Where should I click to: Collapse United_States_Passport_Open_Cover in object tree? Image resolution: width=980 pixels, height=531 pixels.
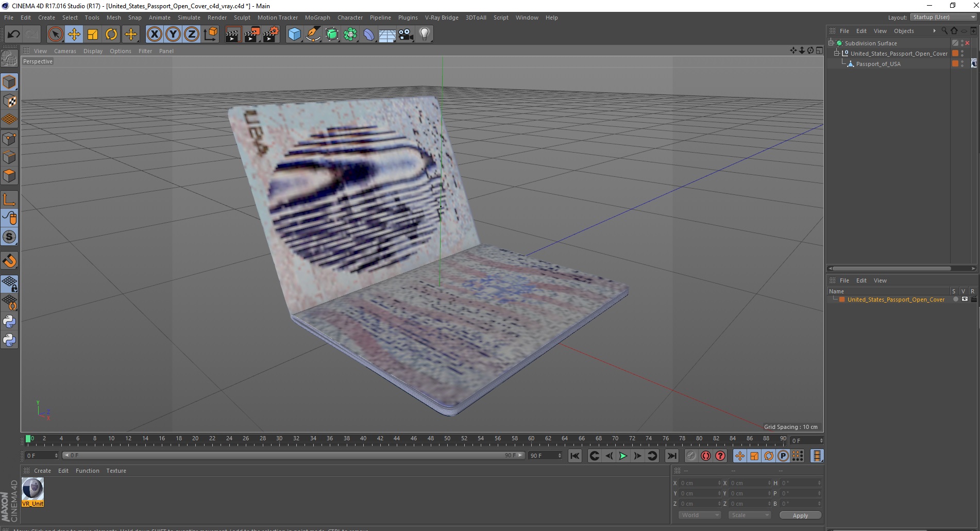837,54
